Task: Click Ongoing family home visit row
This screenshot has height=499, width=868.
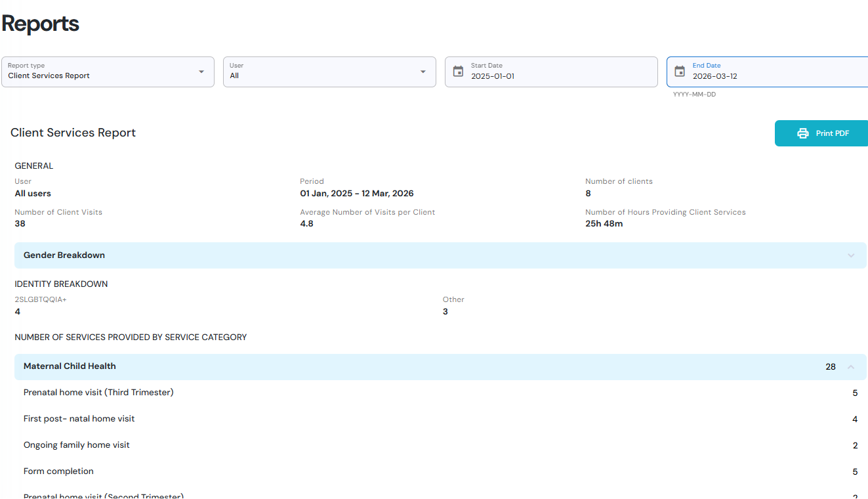Action: [77, 445]
